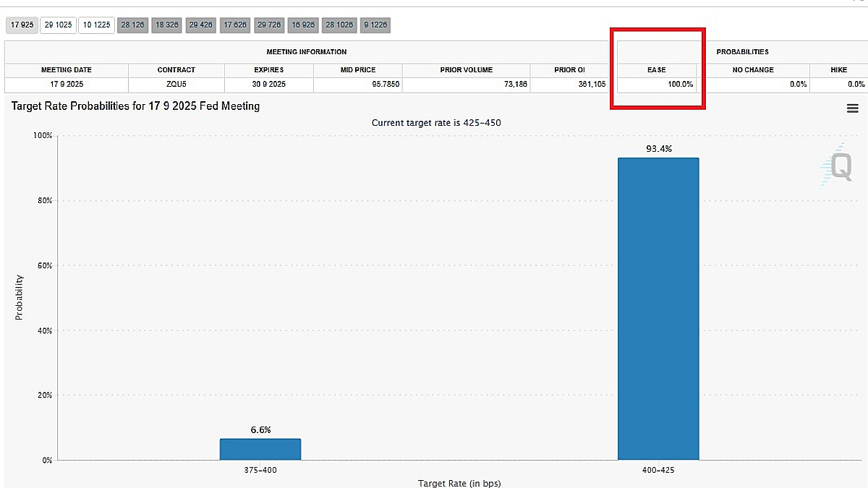Switch to the 29 1025 meeting tab
The image size is (868, 488).
coord(57,25)
